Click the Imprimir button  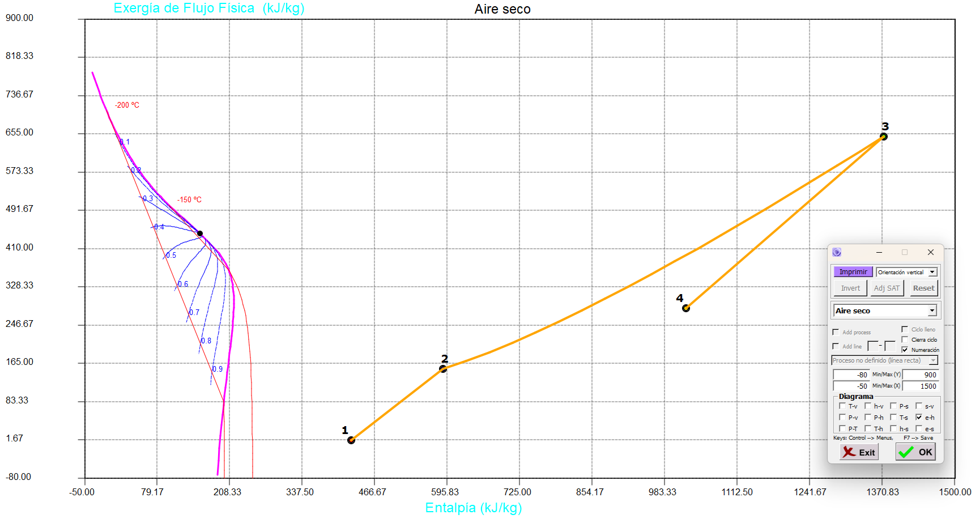coord(853,272)
